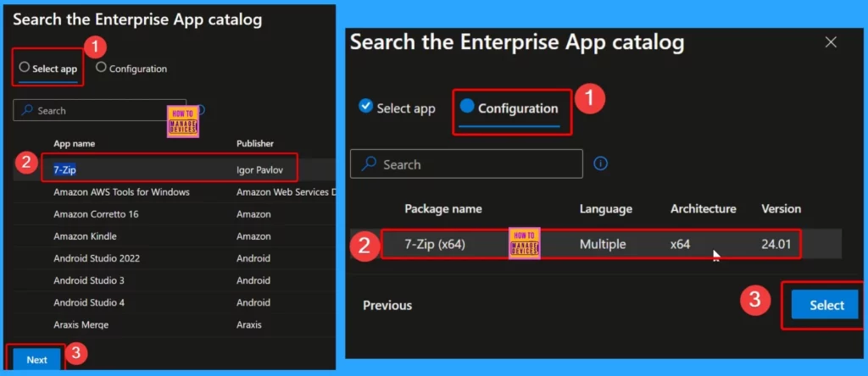The image size is (868, 376).
Task: Select the 'Select app' step in left panel
Action: pyautogui.click(x=47, y=69)
